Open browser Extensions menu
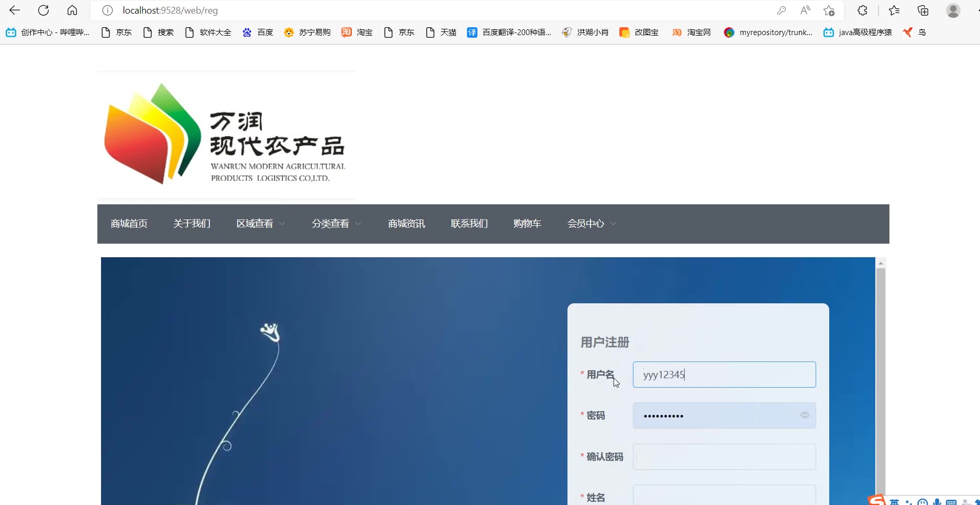The image size is (980, 505). (x=862, y=10)
